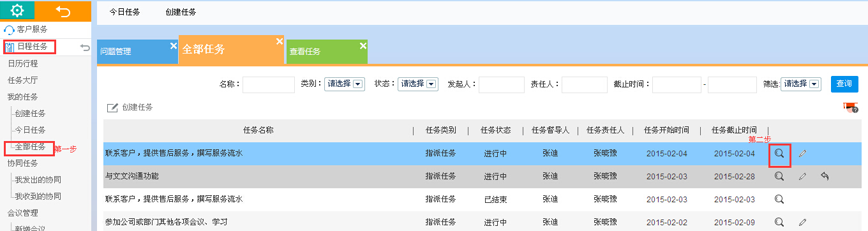View details of the first task with magnifier
This screenshot has height=231, width=868.
point(779,153)
